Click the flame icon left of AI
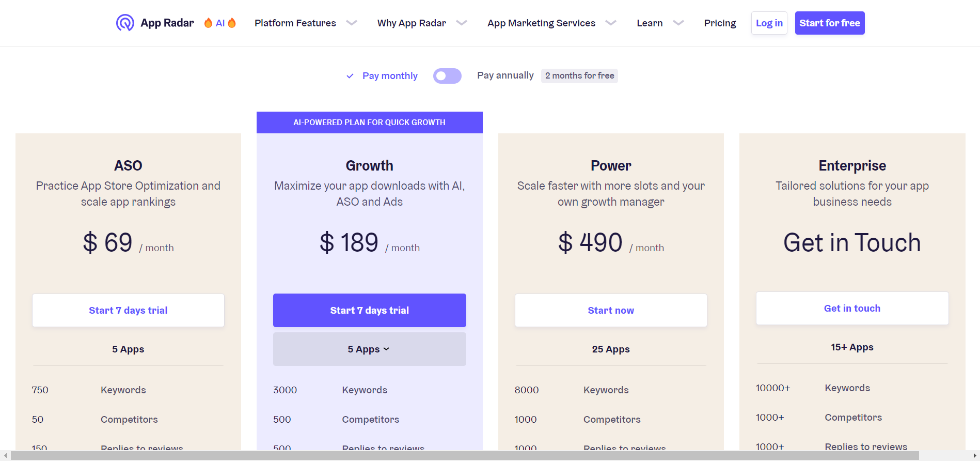This screenshot has height=461, width=980. tap(208, 23)
